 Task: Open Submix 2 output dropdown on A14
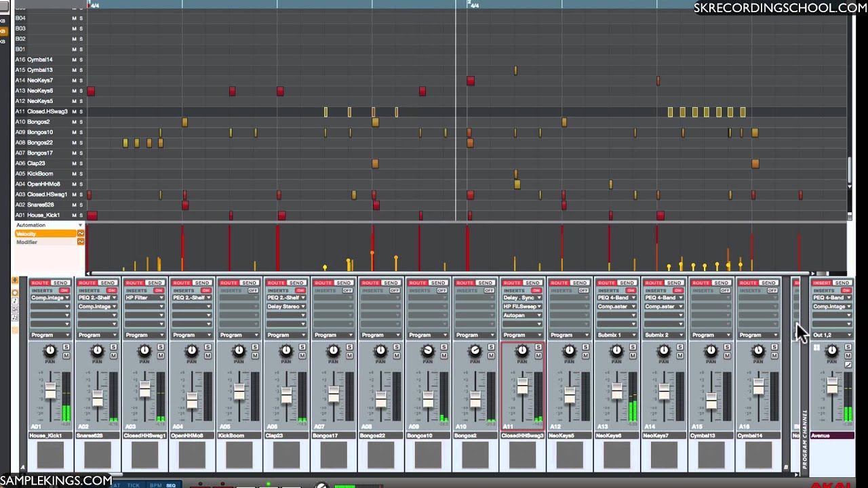click(664, 335)
